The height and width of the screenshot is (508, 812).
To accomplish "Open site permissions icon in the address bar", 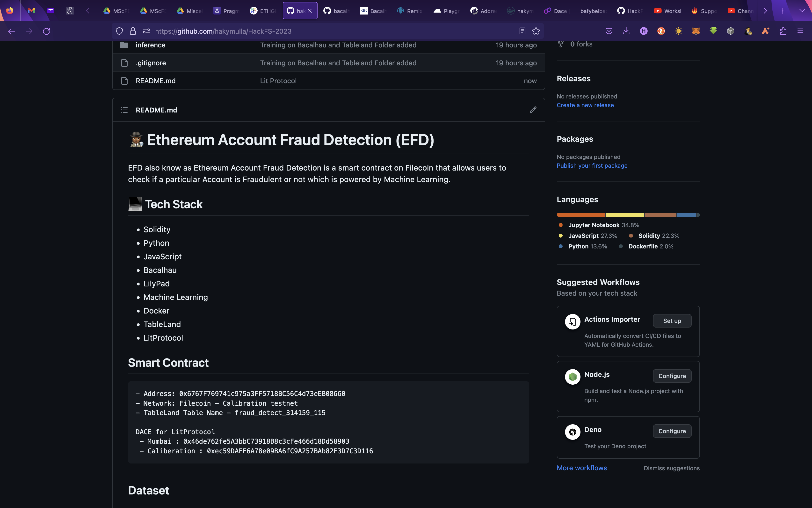I will pos(146,31).
